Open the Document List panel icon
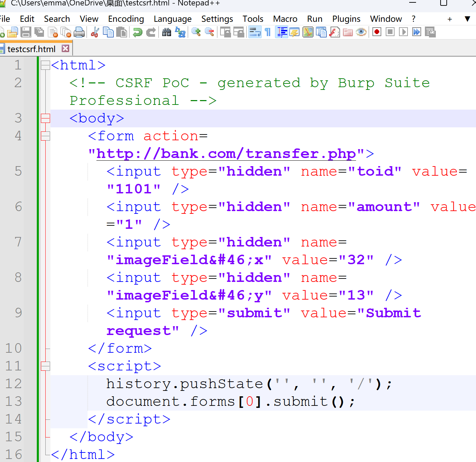476x462 pixels. pyautogui.click(x=321, y=32)
